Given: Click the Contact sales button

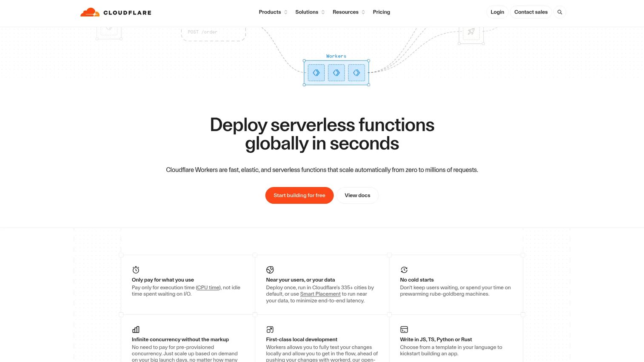Looking at the screenshot, I should pos(531,12).
